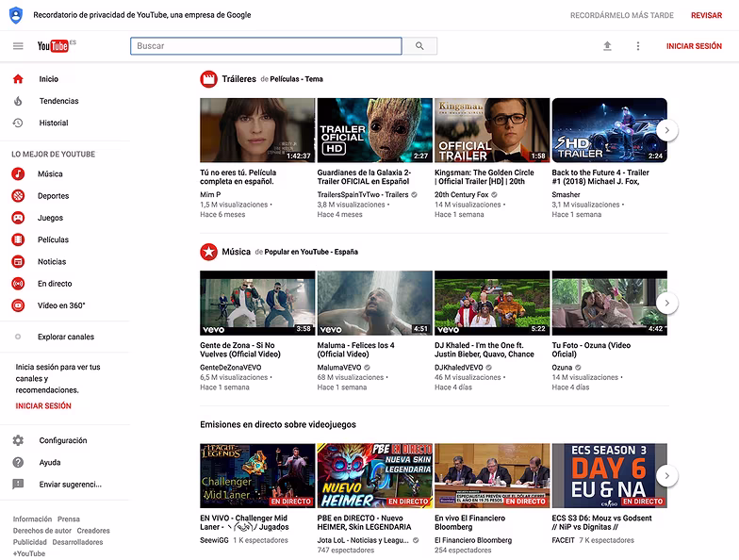
Task: Show more videos in Tráileres row
Action: point(667,130)
